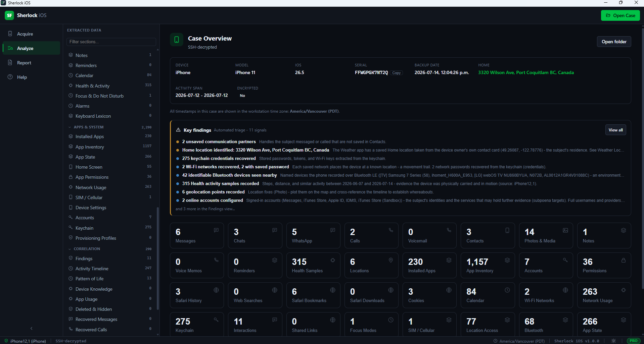Click the Key findings warning triangle icon

pos(178,130)
